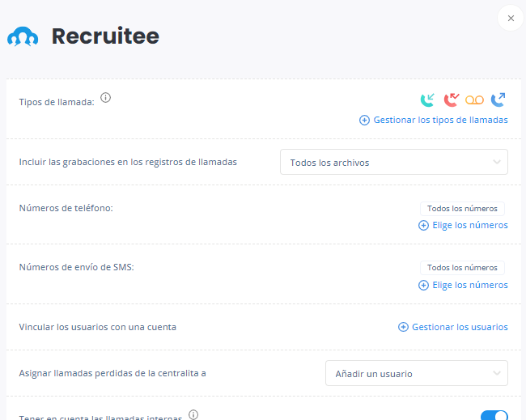The width and height of the screenshot is (526, 420).
Task: Click the missed calls red icon
Action: coord(452,100)
